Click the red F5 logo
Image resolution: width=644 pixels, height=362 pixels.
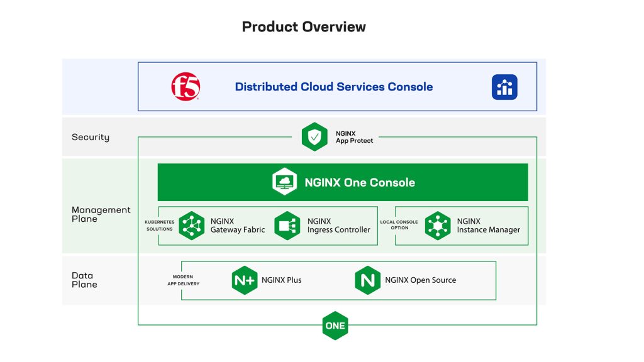186,87
